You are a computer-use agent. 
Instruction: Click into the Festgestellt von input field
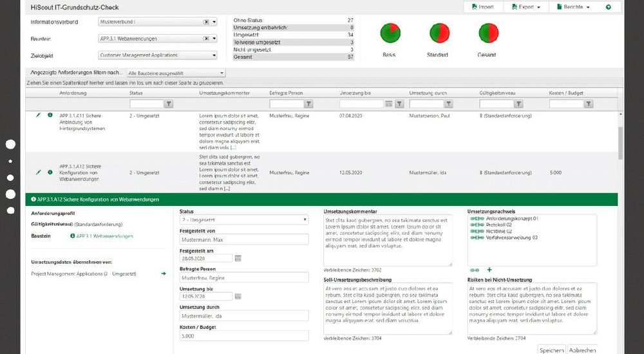point(244,239)
